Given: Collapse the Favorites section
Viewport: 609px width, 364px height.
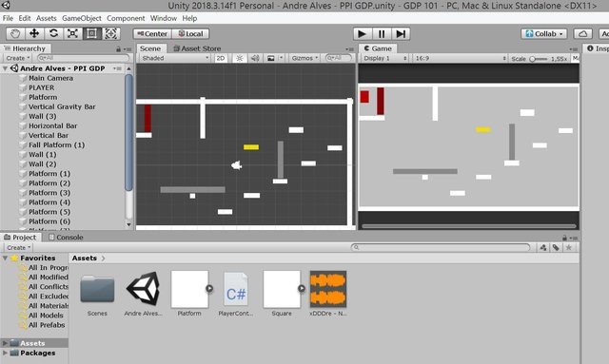Looking at the screenshot, I should (x=6, y=259).
